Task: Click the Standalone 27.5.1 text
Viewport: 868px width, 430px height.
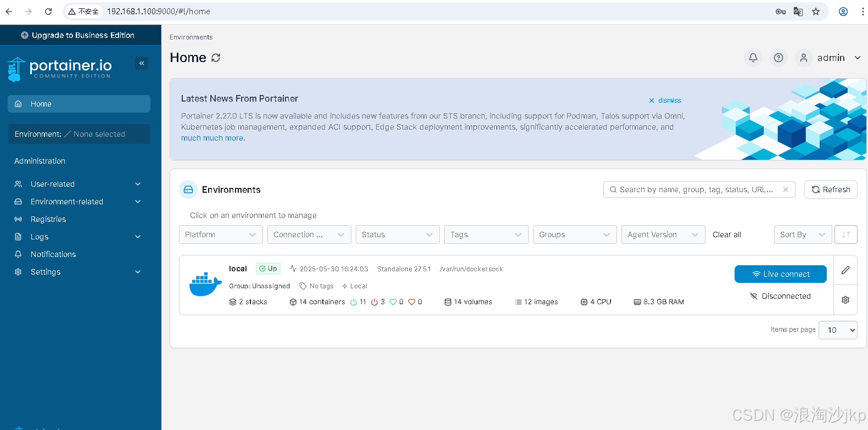Action: [x=404, y=269]
